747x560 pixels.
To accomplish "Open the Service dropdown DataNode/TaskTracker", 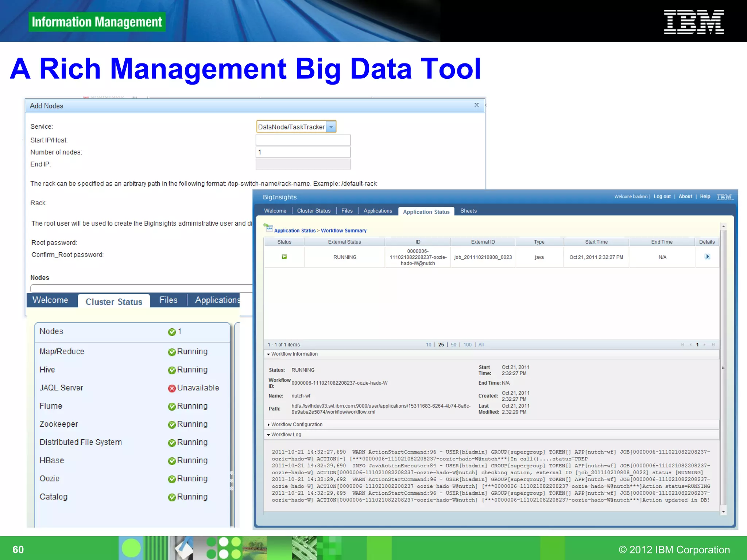I will (331, 127).
